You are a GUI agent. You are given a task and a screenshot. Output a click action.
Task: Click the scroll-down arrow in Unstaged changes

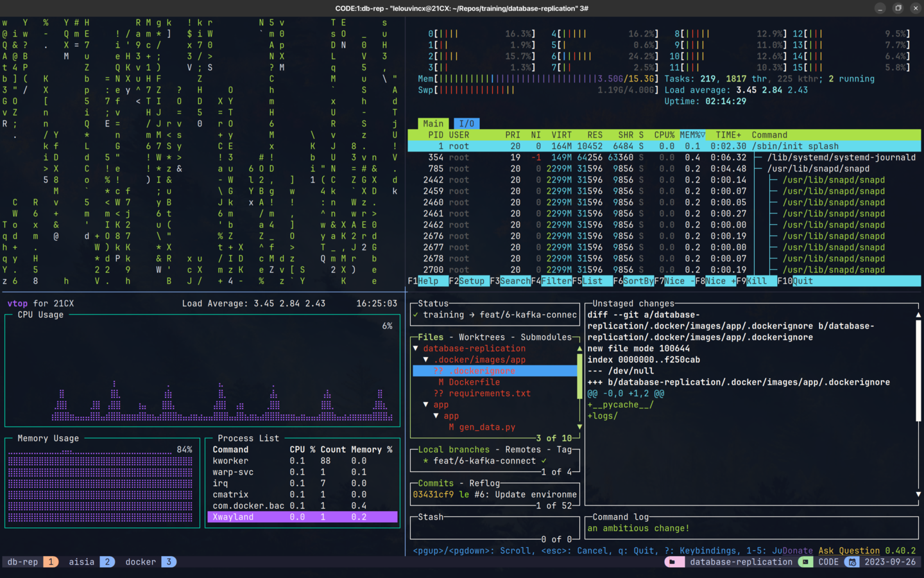(918, 494)
